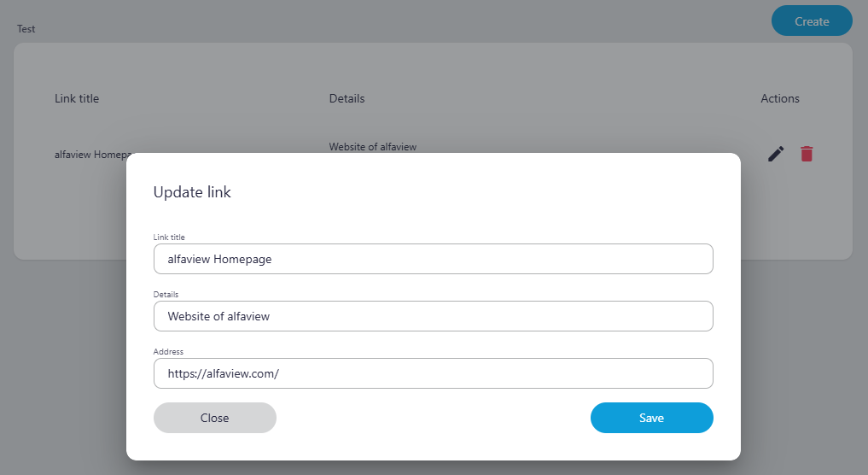Select the alfaview Homepage table row entry
The image size is (868, 475).
point(90,155)
